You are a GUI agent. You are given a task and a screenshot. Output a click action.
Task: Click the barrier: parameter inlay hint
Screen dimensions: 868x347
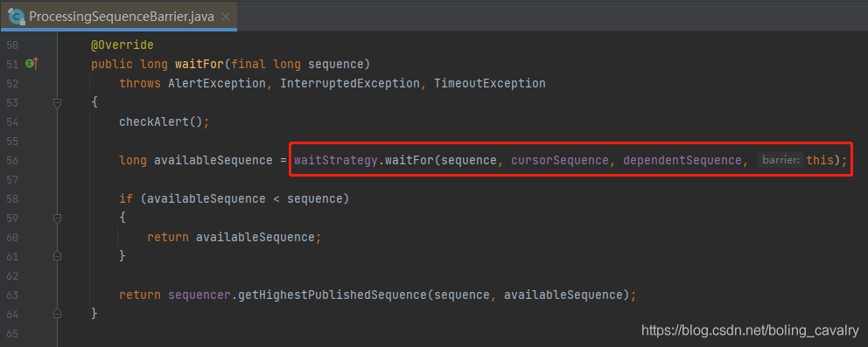click(x=780, y=160)
